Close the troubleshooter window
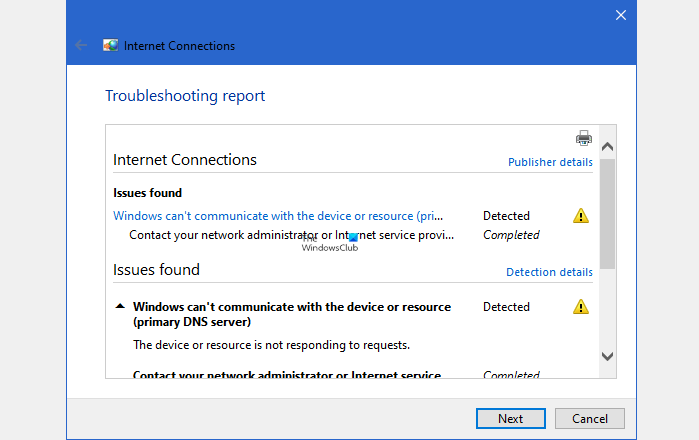 point(620,15)
